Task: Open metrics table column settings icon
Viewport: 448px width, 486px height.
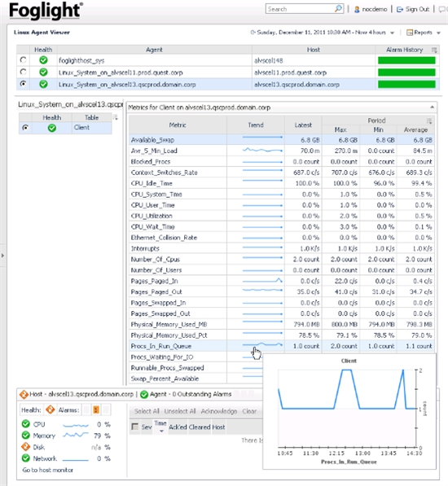Action: pos(429,120)
